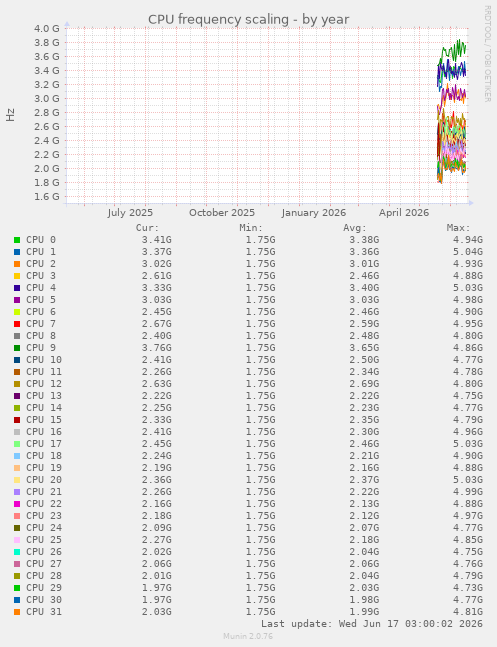Click the 'CPU 24' legend label
This screenshot has height=647, width=497.
(44, 527)
